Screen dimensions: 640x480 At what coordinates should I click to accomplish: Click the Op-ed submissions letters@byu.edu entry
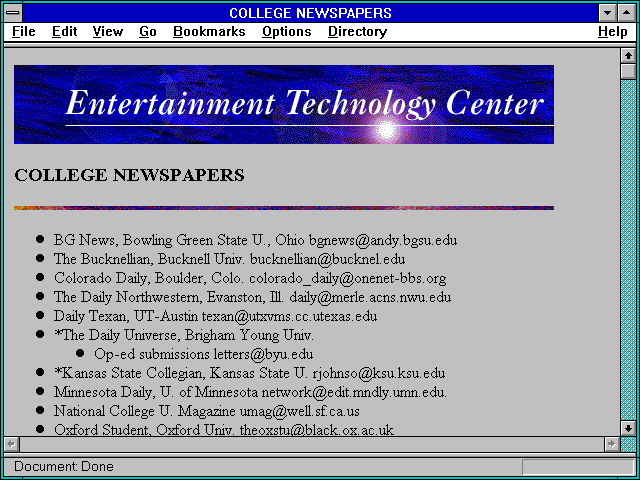click(204, 354)
